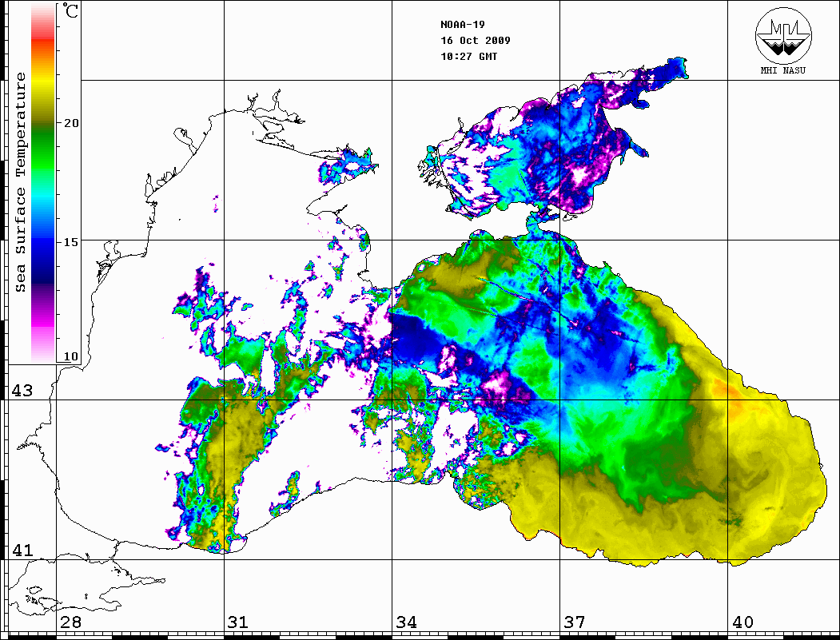Click longitude label 31

coord(238,622)
